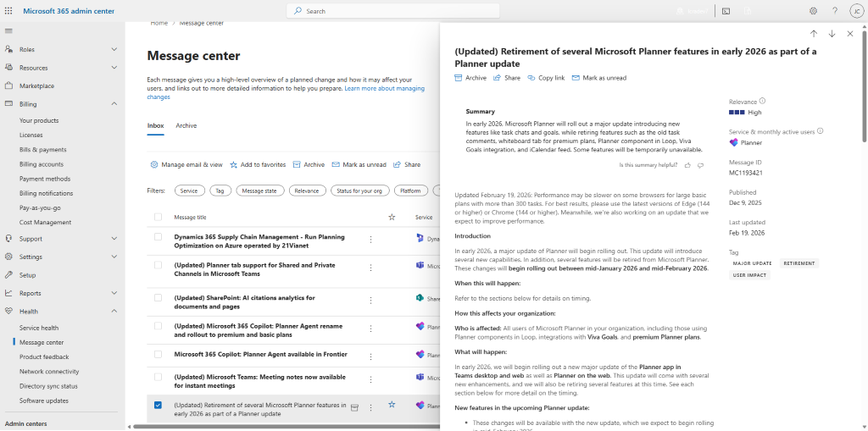Click Mark as unread in list toolbar
The height and width of the screenshot is (431, 868).
tap(359, 164)
